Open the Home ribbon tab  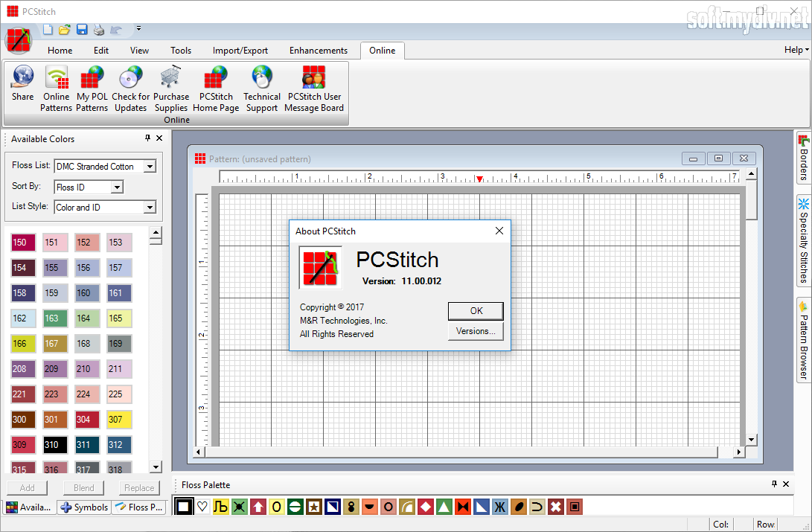(x=60, y=50)
